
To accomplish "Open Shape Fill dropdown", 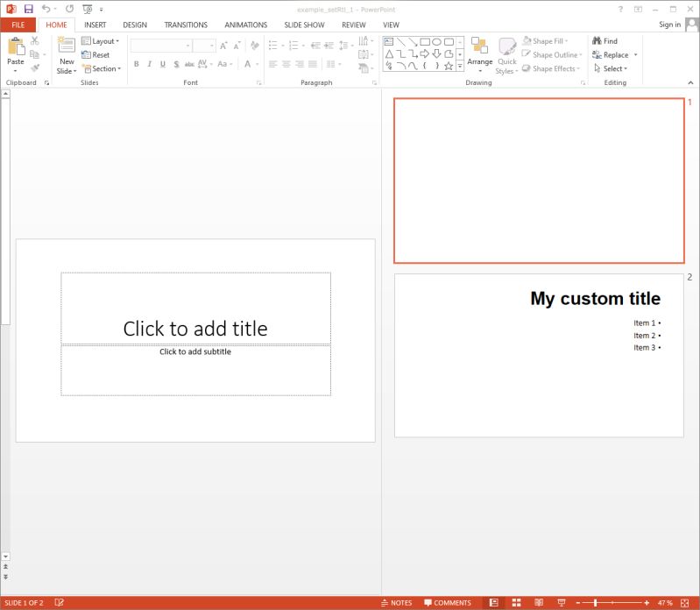I will [x=545, y=41].
